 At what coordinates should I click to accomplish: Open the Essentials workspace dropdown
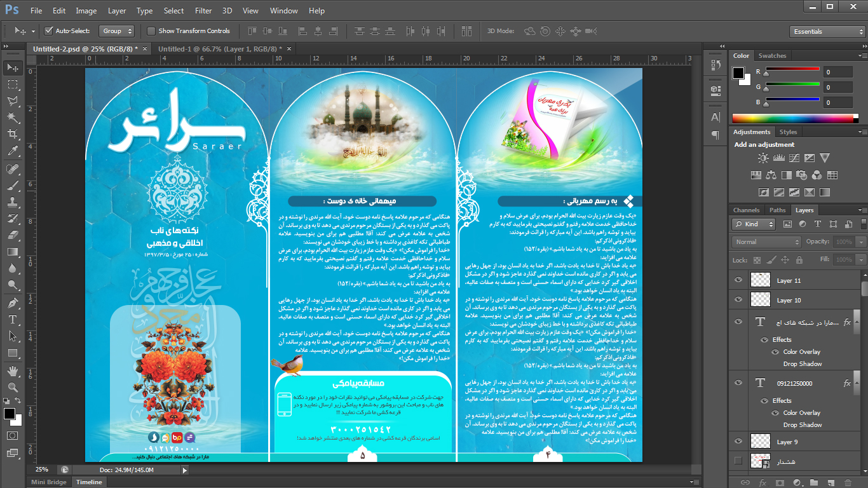827,32
